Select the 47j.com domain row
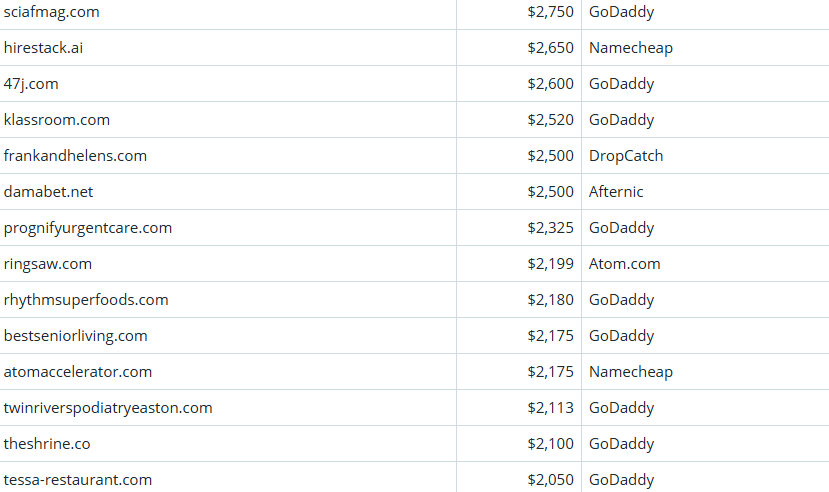This screenshot has height=492, width=829. pyautogui.click(x=31, y=84)
